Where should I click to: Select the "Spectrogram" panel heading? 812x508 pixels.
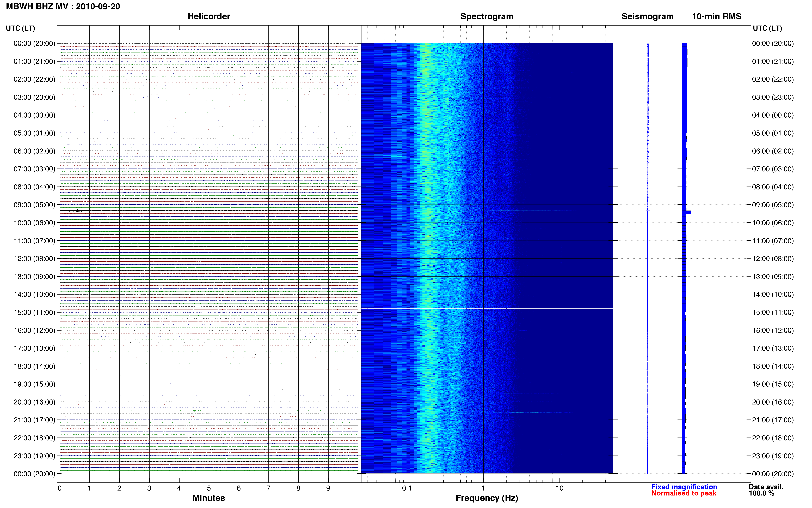click(487, 16)
